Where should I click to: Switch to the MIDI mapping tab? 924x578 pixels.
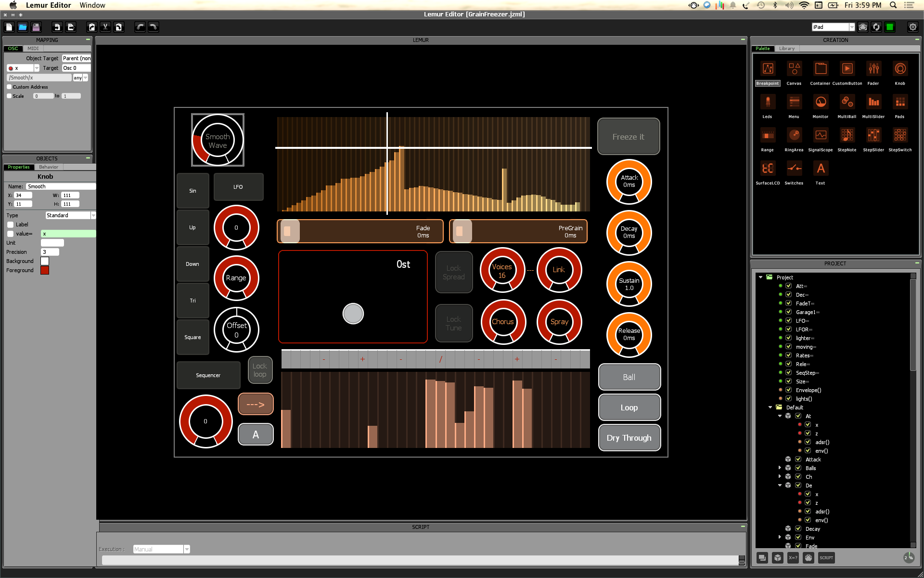pos(33,49)
